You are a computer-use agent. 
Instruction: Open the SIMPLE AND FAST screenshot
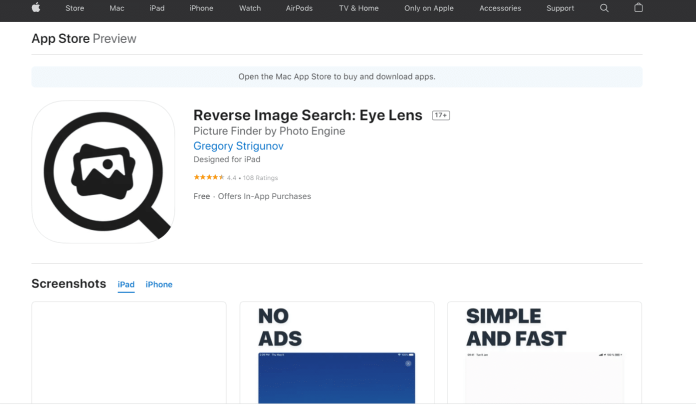tap(545, 353)
